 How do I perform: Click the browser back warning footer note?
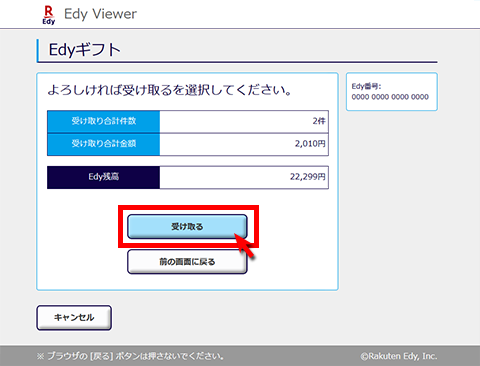(x=130, y=356)
